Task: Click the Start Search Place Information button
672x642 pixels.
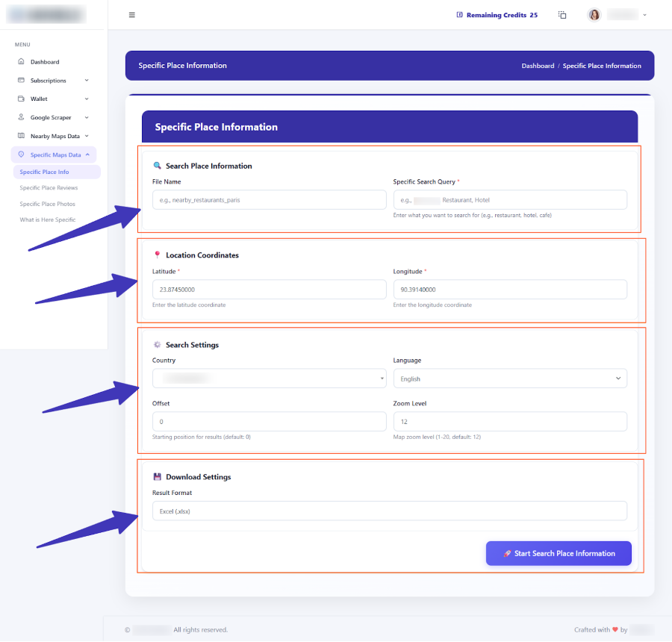Action: click(x=559, y=553)
